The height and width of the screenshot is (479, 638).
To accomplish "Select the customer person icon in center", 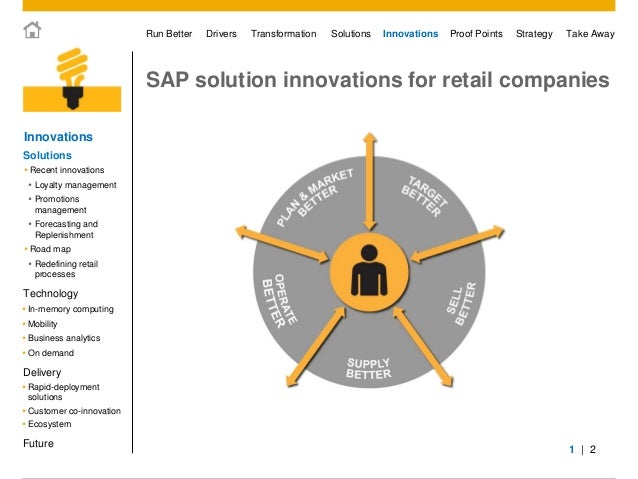I will pyautogui.click(x=369, y=272).
